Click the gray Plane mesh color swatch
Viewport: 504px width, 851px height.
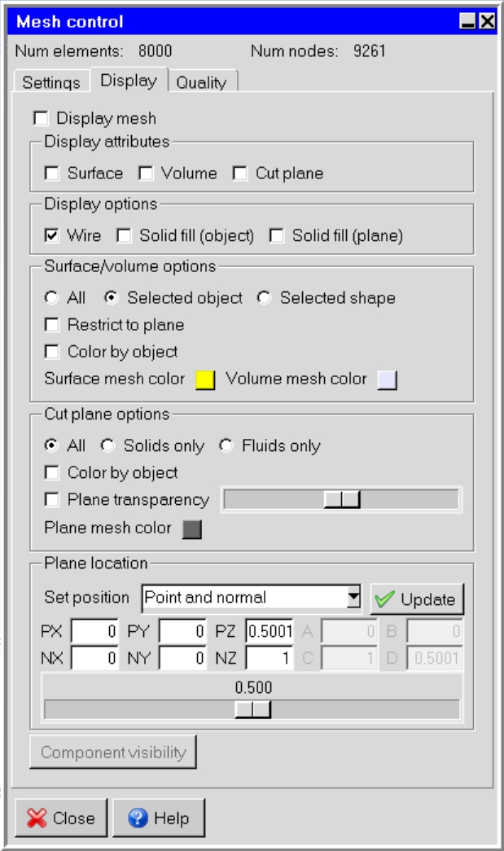tap(191, 529)
